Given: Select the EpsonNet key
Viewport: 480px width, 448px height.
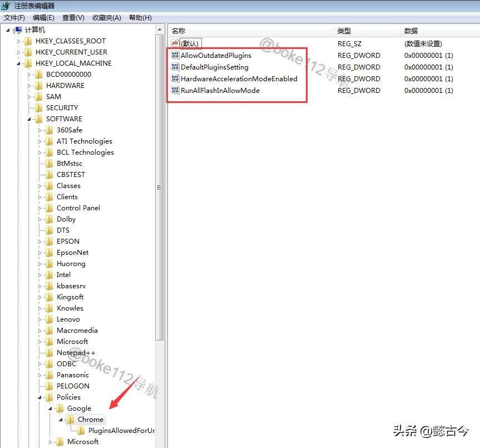Looking at the screenshot, I should (72, 253).
